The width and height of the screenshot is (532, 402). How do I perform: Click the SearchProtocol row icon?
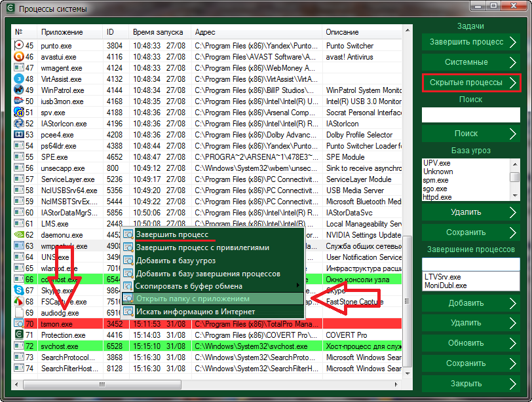coord(19,357)
